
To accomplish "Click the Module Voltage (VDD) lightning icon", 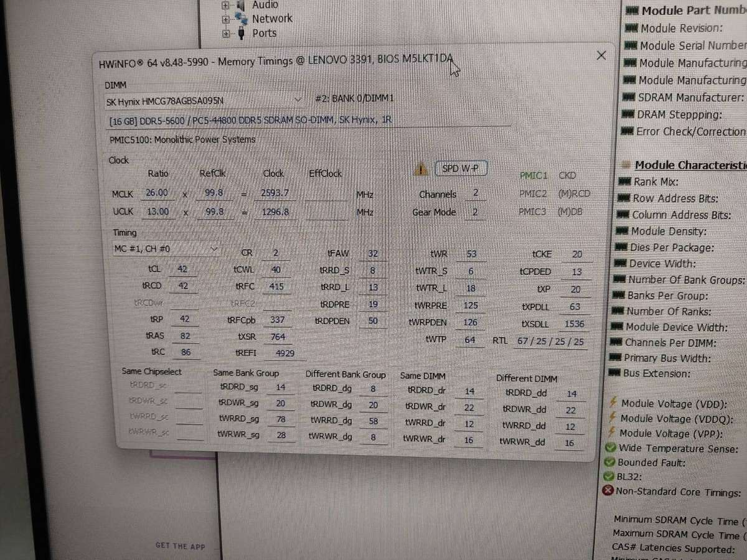I will (614, 403).
